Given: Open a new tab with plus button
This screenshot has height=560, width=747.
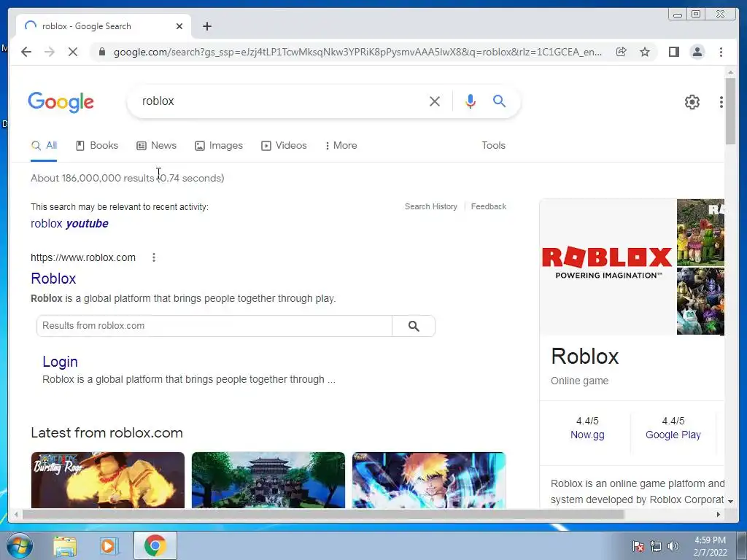Looking at the screenshot, I should pos(206,26).
